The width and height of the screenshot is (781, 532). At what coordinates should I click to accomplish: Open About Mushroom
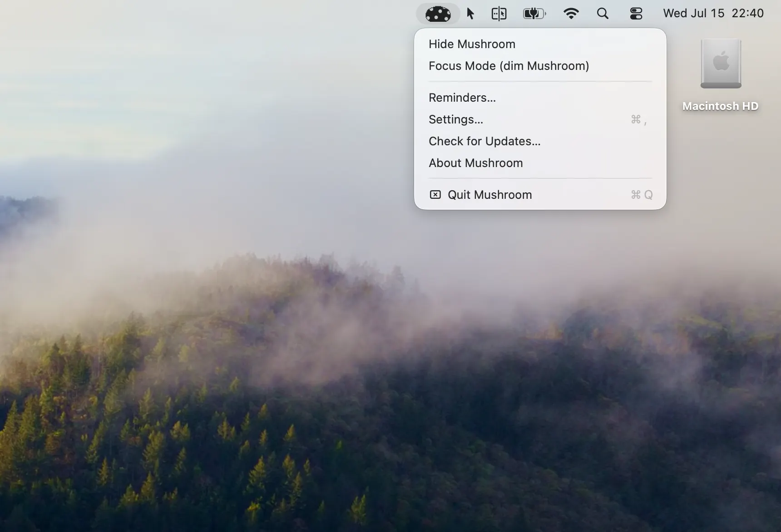pos(540,163)
